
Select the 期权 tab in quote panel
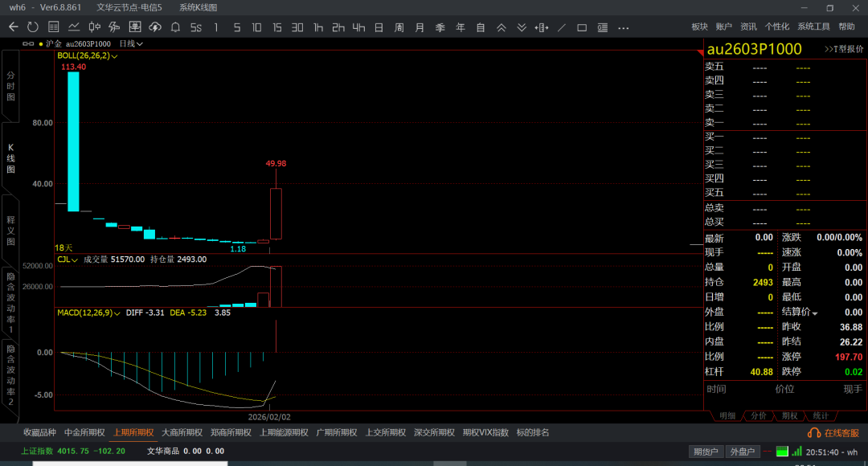coord(789,415)
